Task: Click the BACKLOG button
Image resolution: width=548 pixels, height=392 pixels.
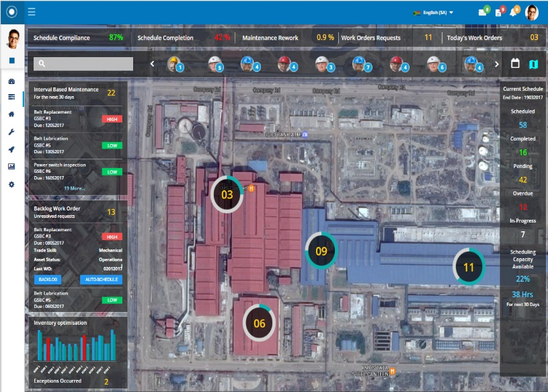Action: [x=48, y=280]
